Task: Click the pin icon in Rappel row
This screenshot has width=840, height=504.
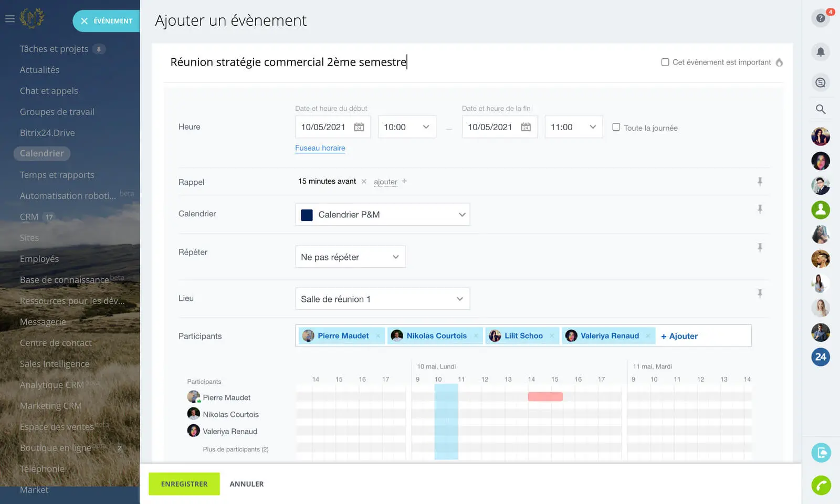Action: click(x=760, y=182)
